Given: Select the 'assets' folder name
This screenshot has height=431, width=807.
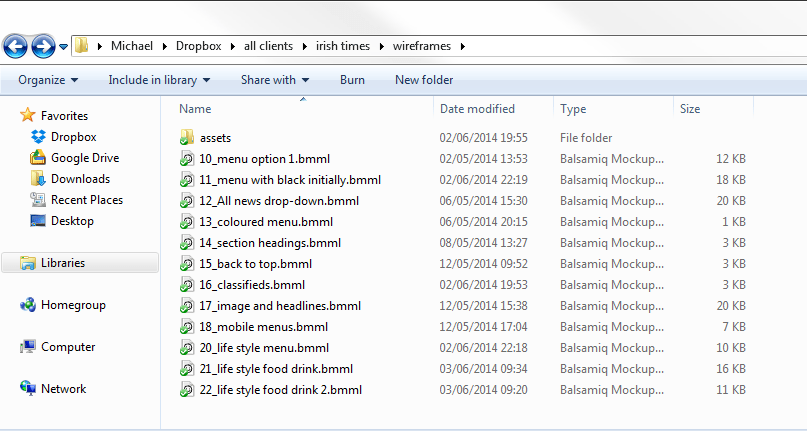Looking at the screenshot, I should coord(215,138).
